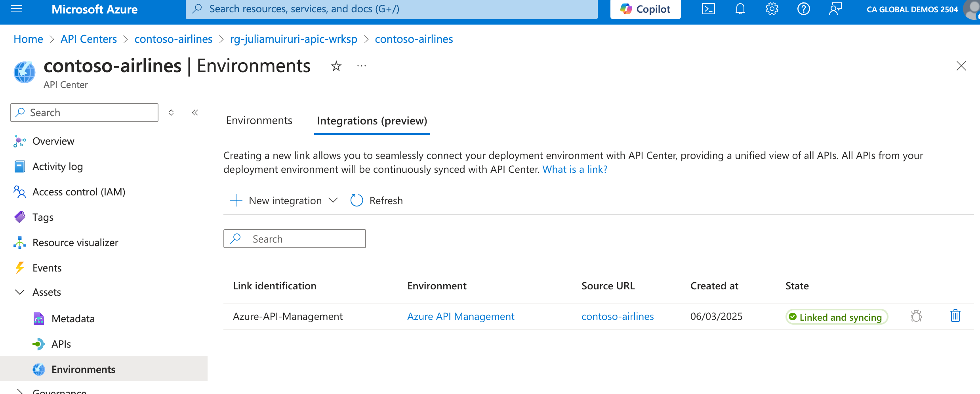The width and height of the screenshot is (980, 394).
Task: Open the first contoso-airlines breadcrumb
Action: [173, 39]
